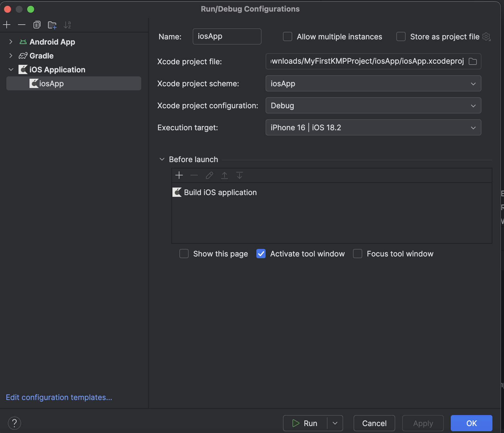Copy the selected configuration

click(x=37, y=25)
